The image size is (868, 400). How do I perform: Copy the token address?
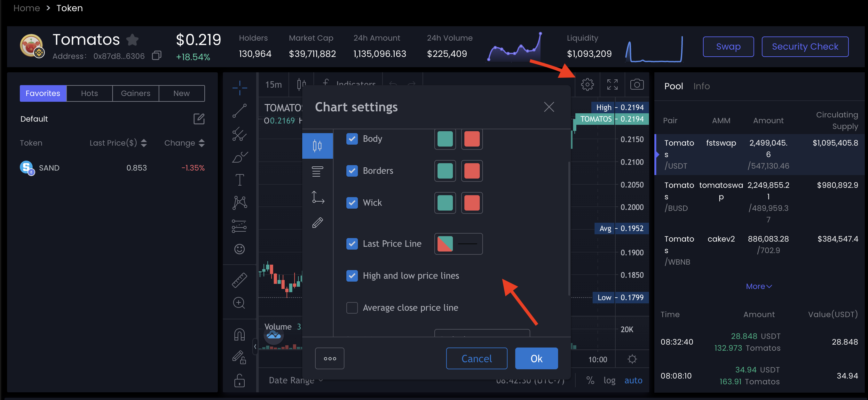point(157,56)
